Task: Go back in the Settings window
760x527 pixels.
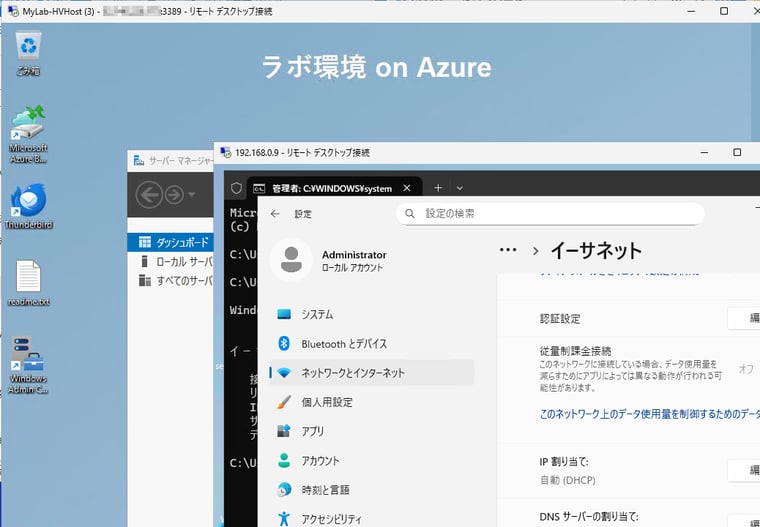Action: [x=275, y=213]
